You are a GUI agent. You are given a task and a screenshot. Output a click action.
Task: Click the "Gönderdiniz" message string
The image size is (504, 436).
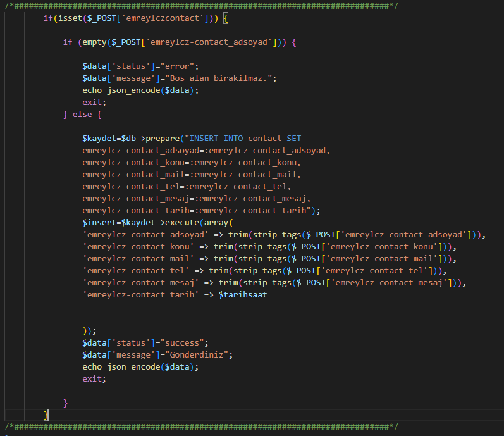tap(197, 355)
